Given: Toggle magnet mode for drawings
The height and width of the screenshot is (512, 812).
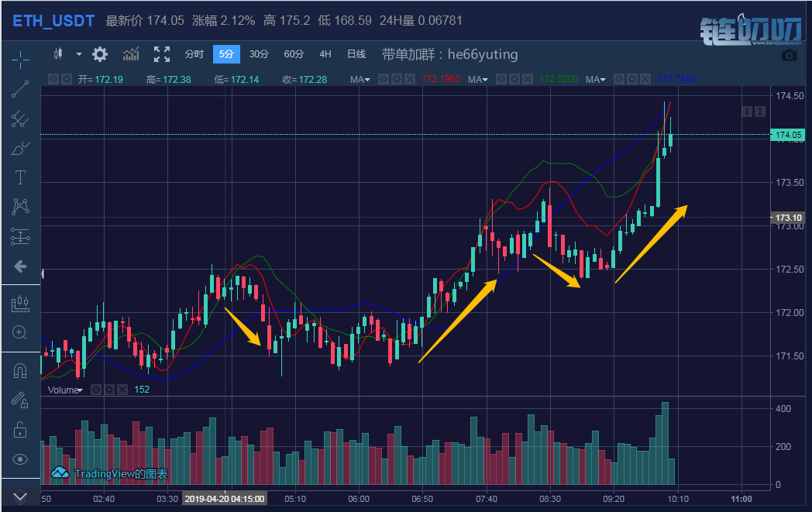Looking at the screenshot, I should pos(20,371).
